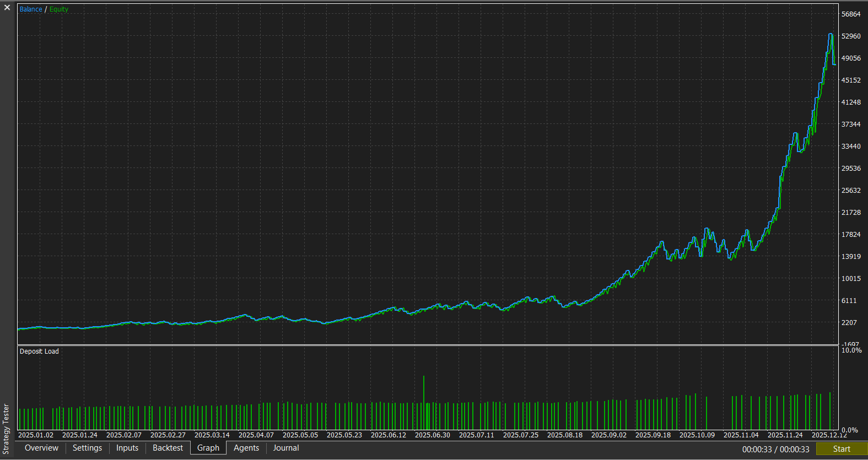Open the Inputs tab
The image size is (868, 460).
tap(127, 448)
